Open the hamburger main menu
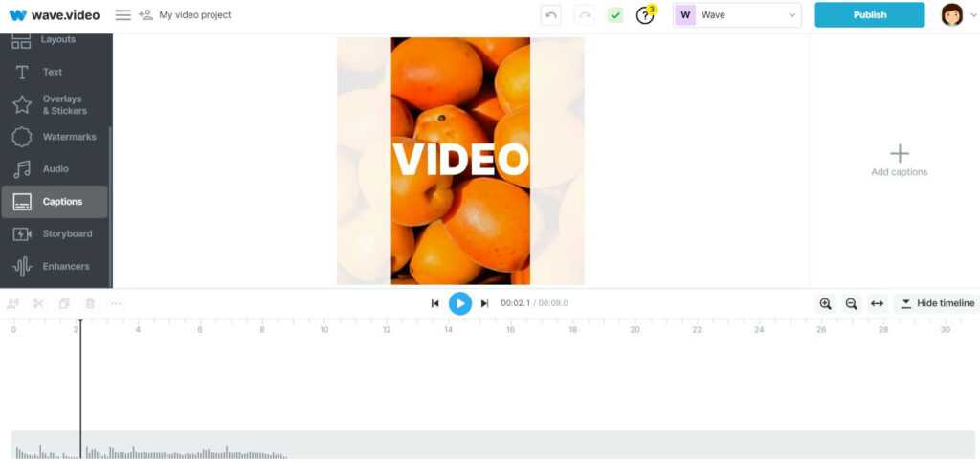Screen dimensions: 980x463 click(x=122, y=15)
